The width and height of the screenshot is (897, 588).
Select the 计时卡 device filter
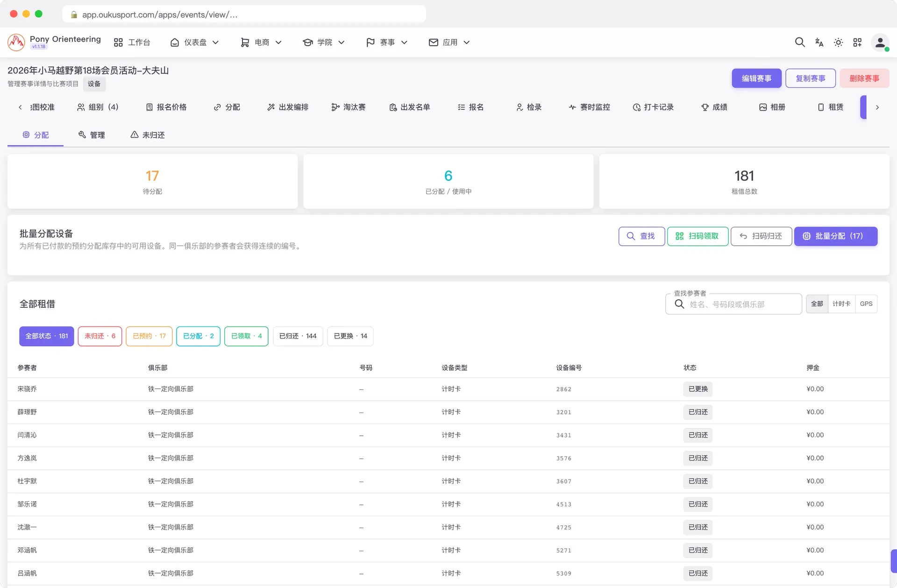(841, 304)
